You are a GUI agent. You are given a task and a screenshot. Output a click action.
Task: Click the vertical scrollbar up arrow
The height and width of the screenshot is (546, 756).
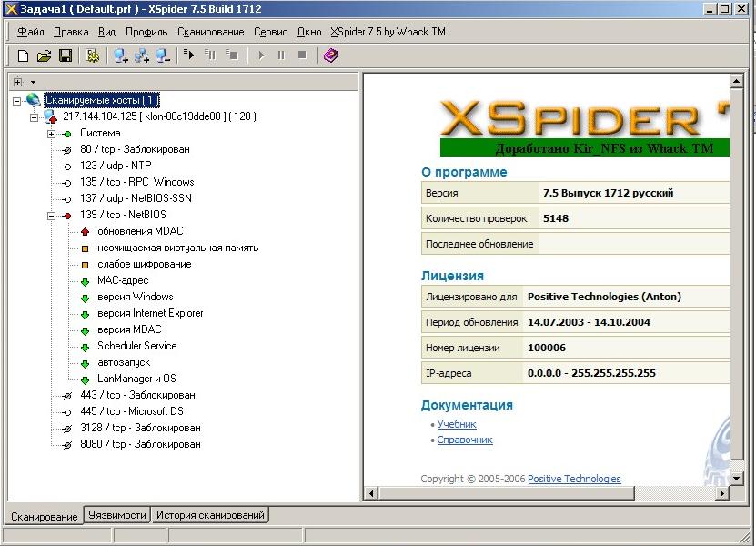pyautogui.click(x=736, y=82)
